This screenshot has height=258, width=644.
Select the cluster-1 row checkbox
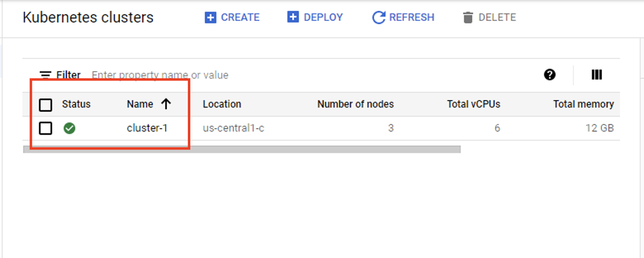click(45, 128)
